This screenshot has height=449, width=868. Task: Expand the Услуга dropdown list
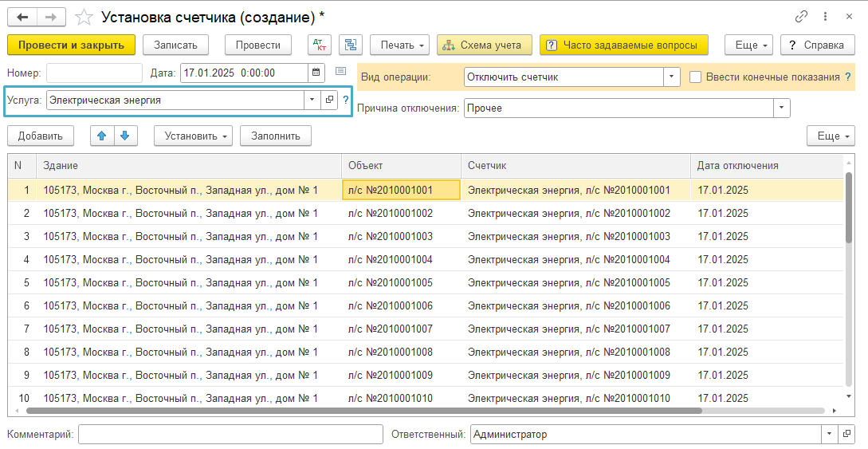312,100
